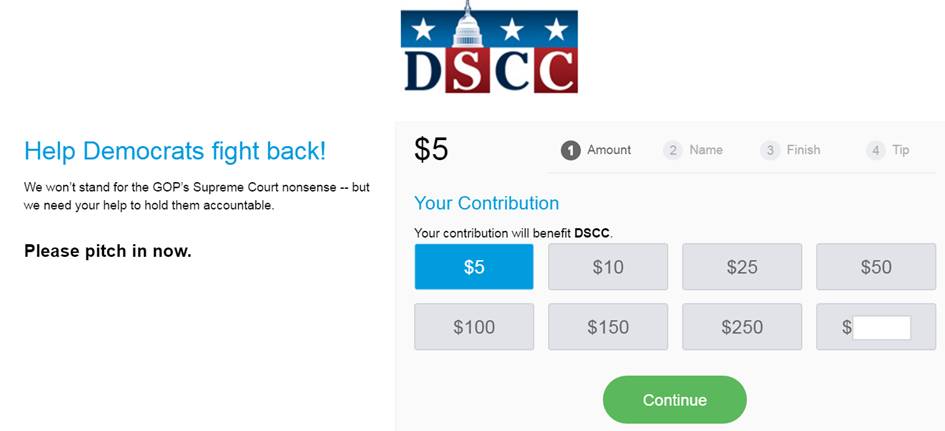Image resolution: width=945 pixels, height=431 pixels.
Task: Click the DSCC logo at the top
Action: click(489, 47)
